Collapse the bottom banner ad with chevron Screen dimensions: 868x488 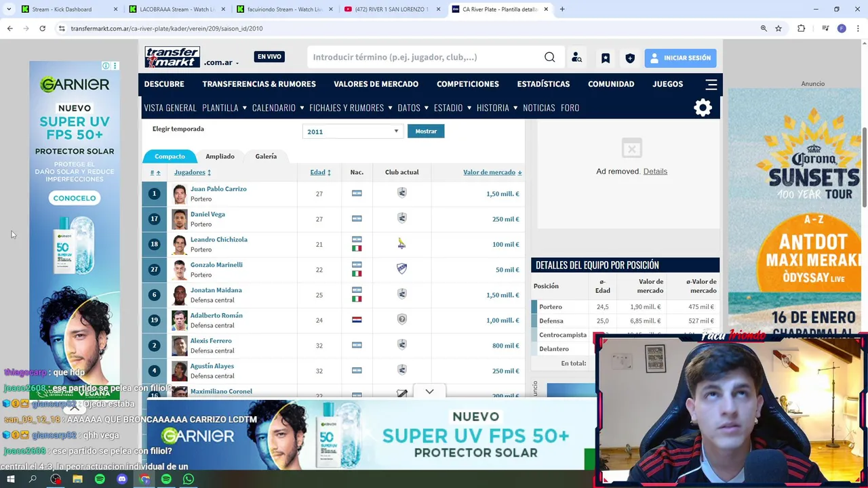tap(429, 392)
